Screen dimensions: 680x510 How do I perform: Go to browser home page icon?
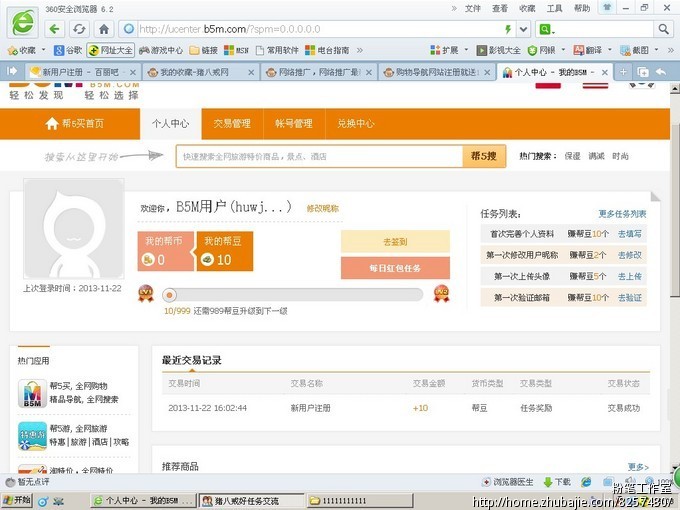(x=104, y=29)
